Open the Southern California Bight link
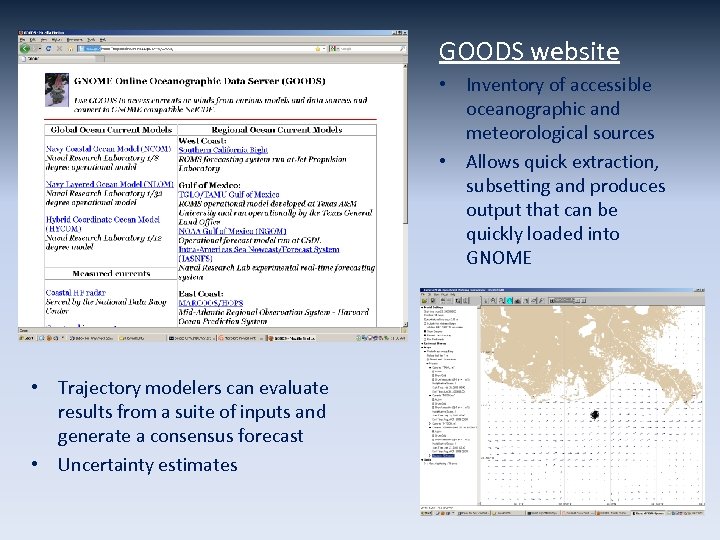Screen dimensions: 720x540 click(x=223, y=150)
